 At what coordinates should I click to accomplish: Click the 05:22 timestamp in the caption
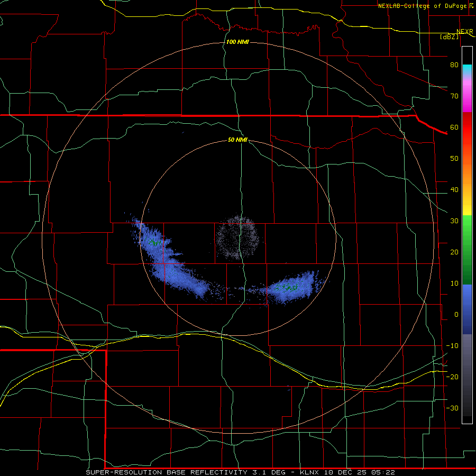tap(383, 472)
